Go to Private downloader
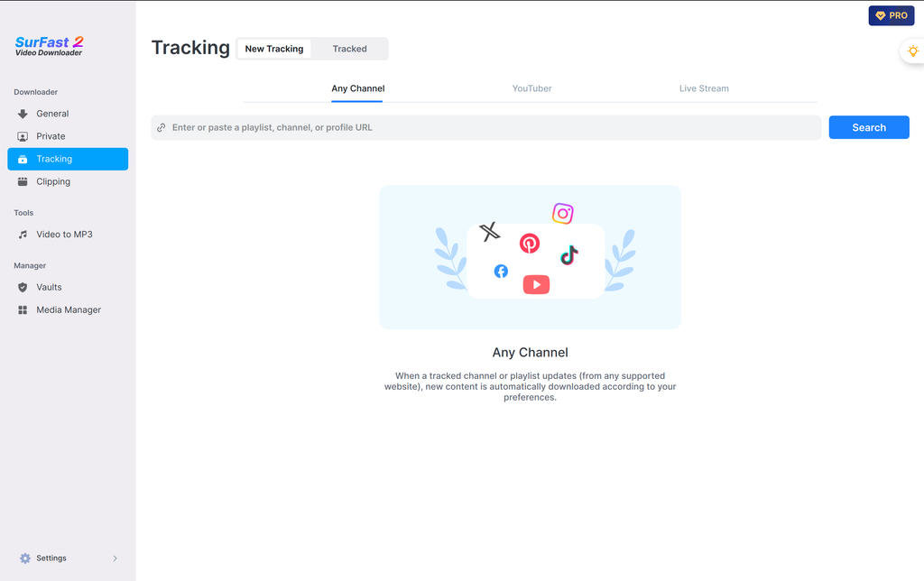Image resolution: width=924 pixels, height=581 pixels. [x=68, y=137]
